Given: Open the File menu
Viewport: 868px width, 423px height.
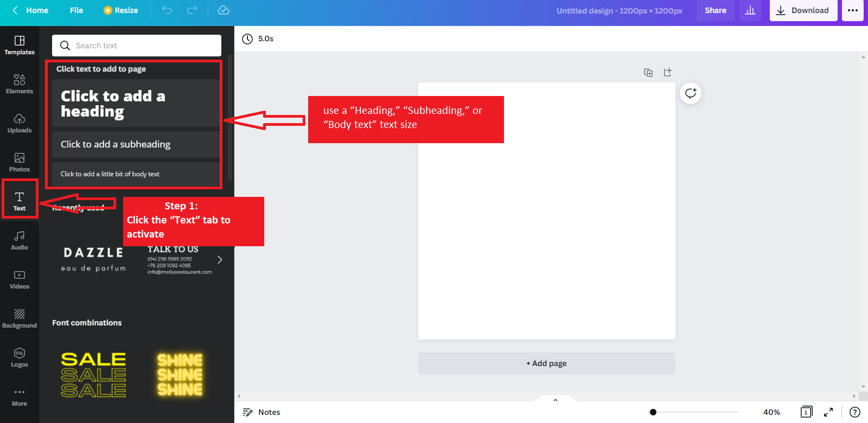Looking at the screenshot, I should pyautogui.click(x=76, y=10).
